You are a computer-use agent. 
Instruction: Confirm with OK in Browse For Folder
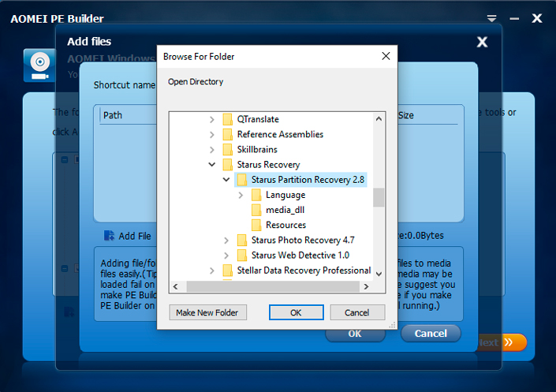click(296, 312)
